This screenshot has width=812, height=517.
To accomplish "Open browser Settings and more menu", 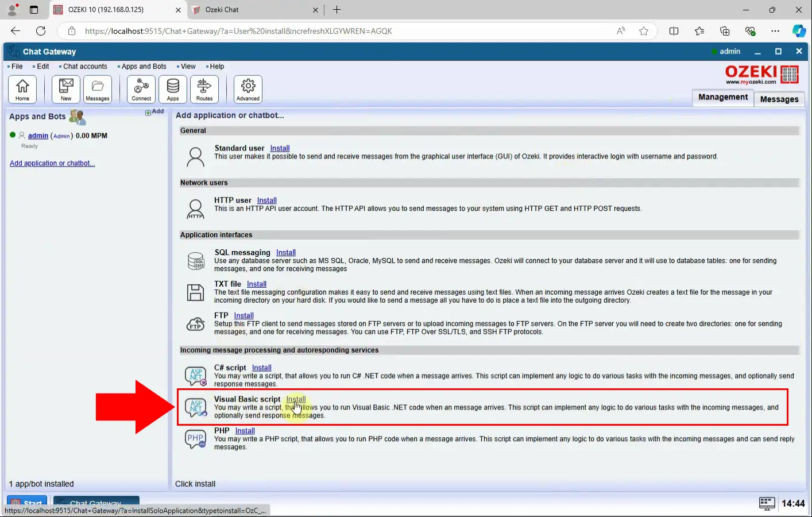I will tap(775, 31).
